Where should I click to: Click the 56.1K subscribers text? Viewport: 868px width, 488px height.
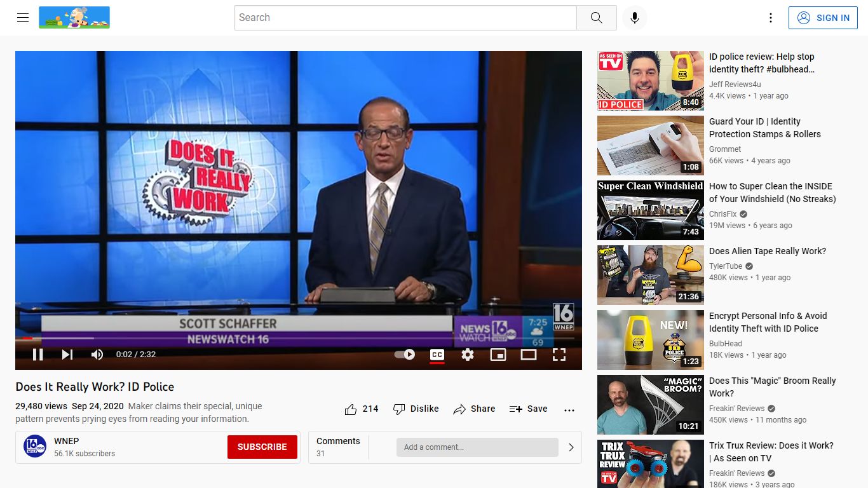(x=85, y=454)
